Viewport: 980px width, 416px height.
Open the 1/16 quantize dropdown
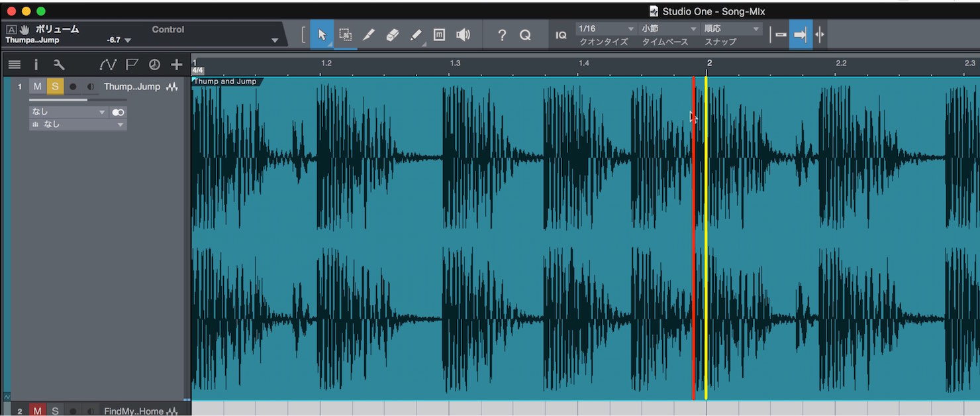605,29
